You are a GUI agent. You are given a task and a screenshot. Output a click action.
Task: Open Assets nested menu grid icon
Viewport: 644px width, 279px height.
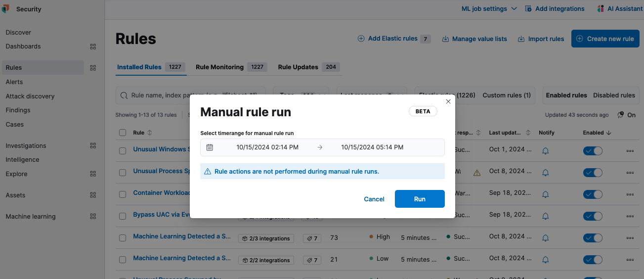[93, 195]
